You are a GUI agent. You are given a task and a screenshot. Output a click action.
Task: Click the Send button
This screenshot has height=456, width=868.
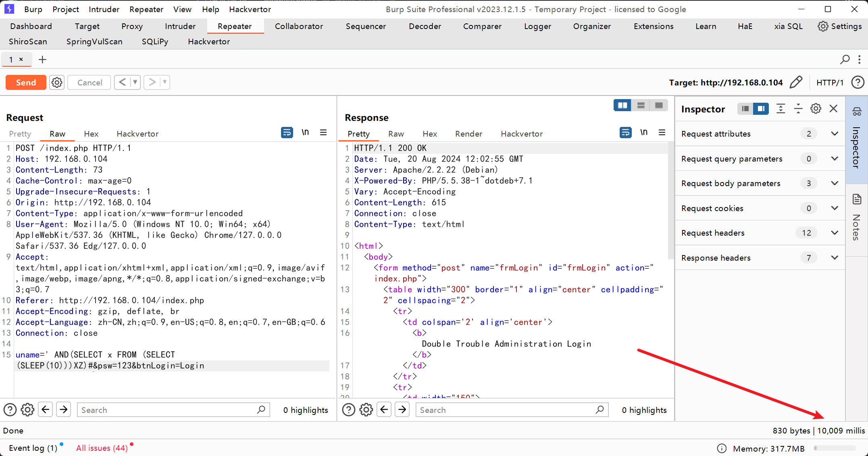(26, 83)
